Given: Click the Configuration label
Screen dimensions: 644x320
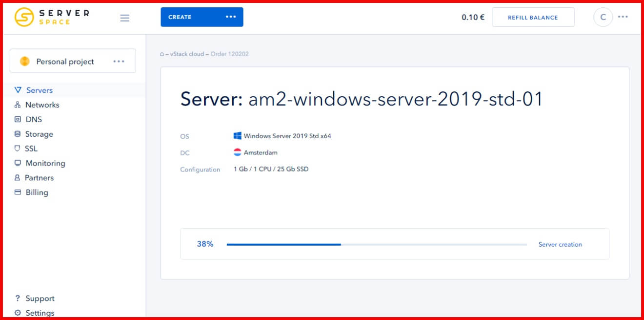Looking at the screenshot, I should pyautogui.click(x=200, y=170).
